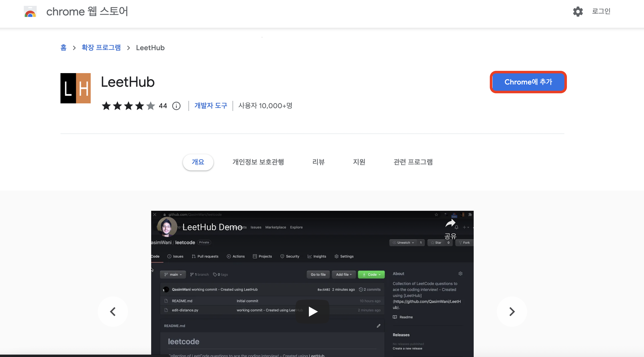Image resolution: width=644 pixels, height=357 pixels.
Task: Switch to the 개인정보 보호관행 tab
Action: tap(258, 162)
